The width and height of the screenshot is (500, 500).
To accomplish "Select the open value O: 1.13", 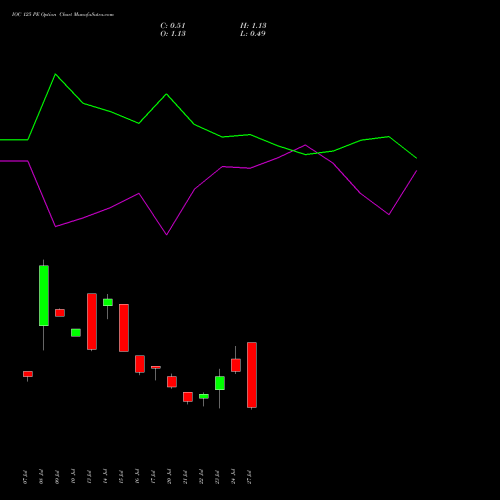I will 173,34.
